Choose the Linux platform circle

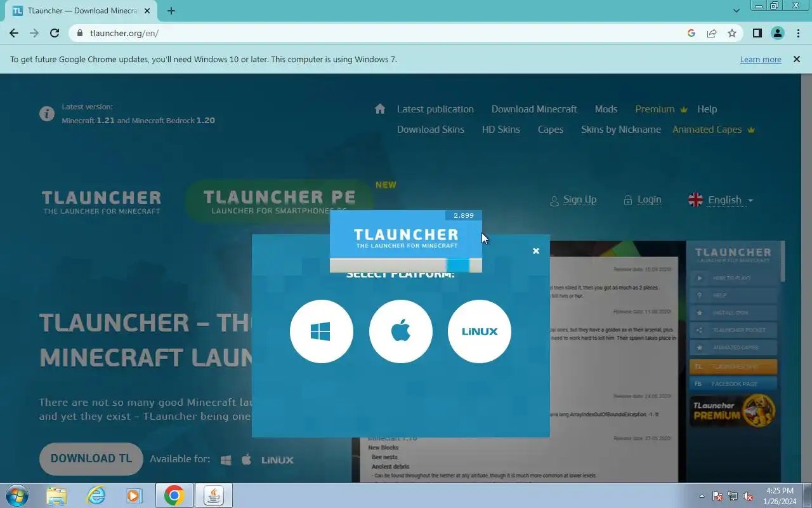(x=480, y=331)
